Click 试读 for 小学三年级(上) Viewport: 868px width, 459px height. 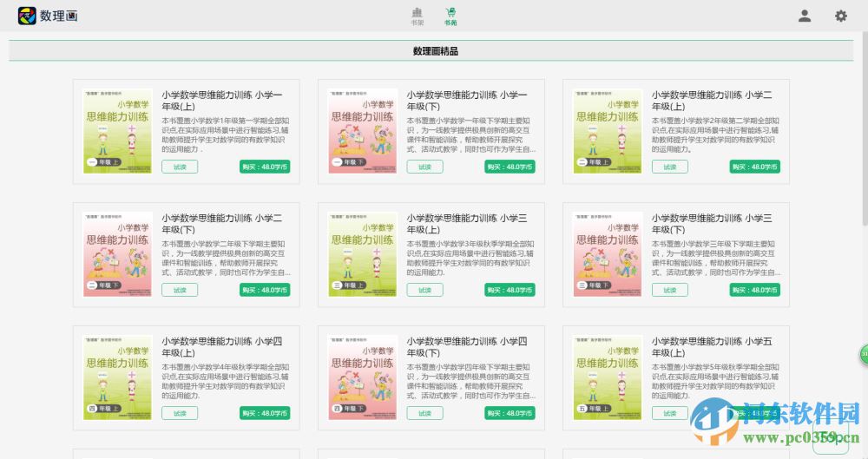[425, 290]
